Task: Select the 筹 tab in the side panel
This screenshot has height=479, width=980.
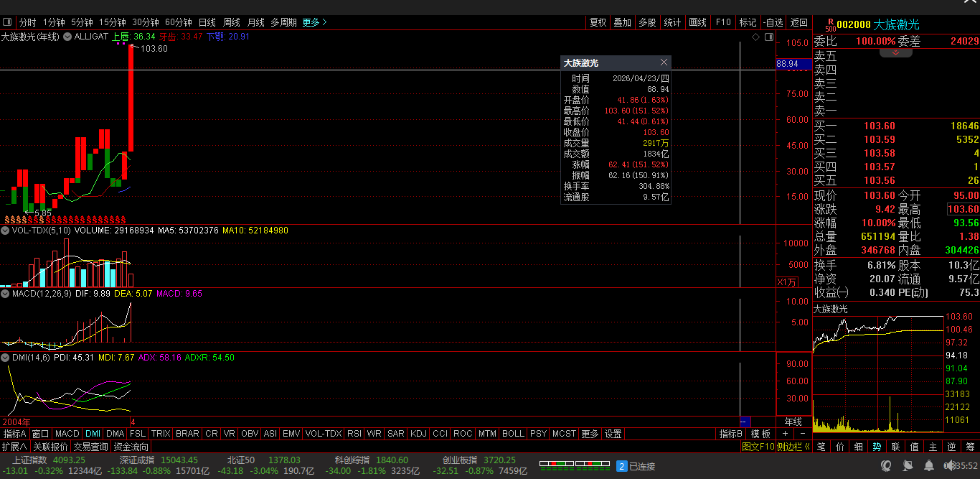Action: click(970, 446)
